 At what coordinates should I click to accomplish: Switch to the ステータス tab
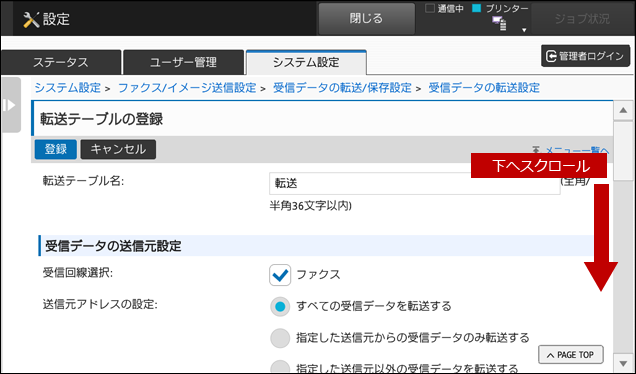pos(61,62)
